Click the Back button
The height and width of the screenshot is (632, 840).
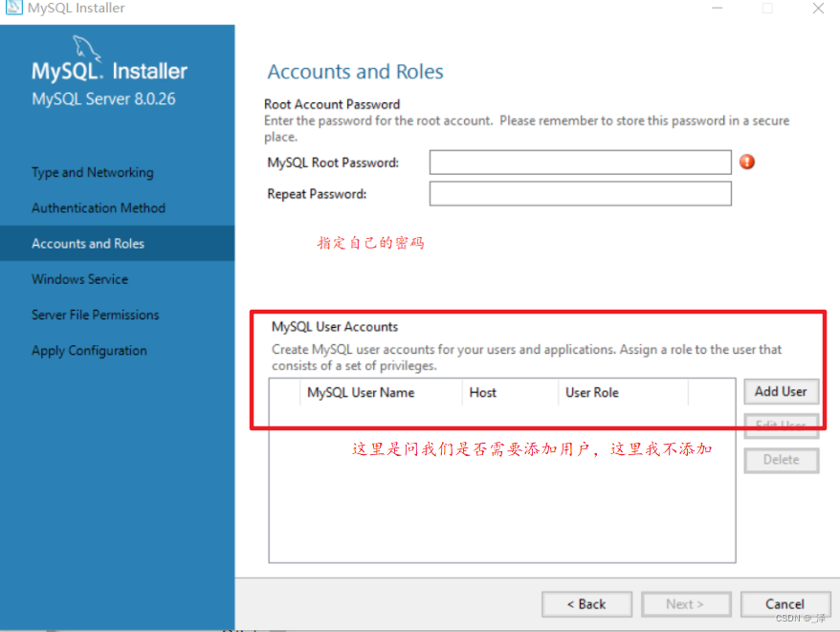tap(586, 603)
